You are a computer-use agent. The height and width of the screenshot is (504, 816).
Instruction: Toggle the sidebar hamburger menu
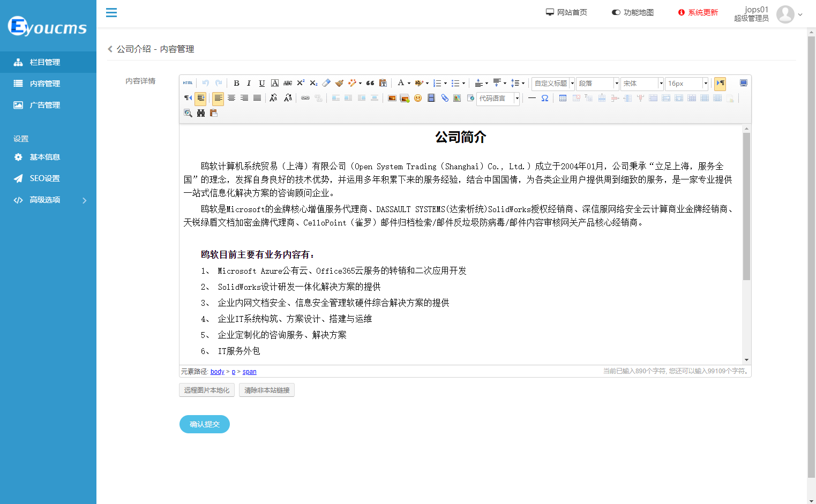[x=111, y=12]
